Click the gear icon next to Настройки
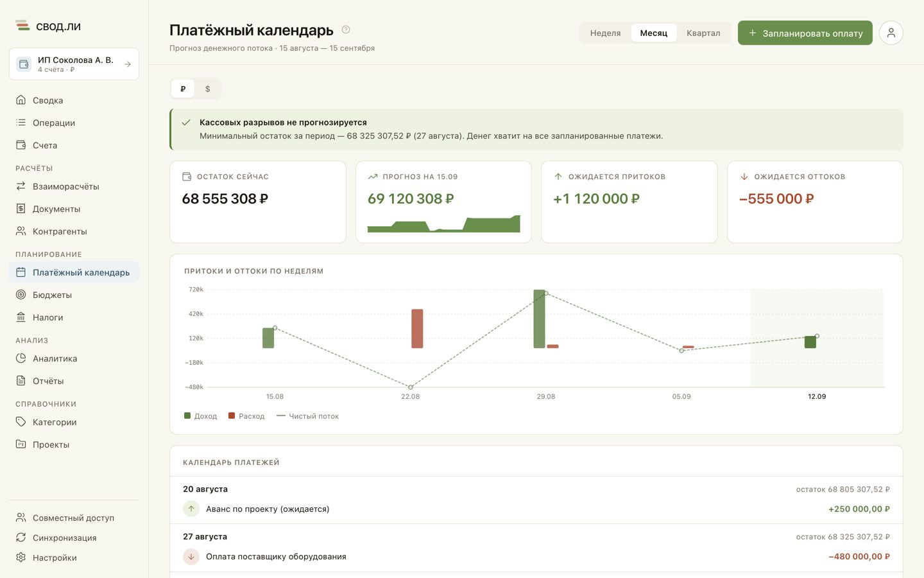Screen dimensions: 924x578 pyautogui.click(x=21, y=557)
